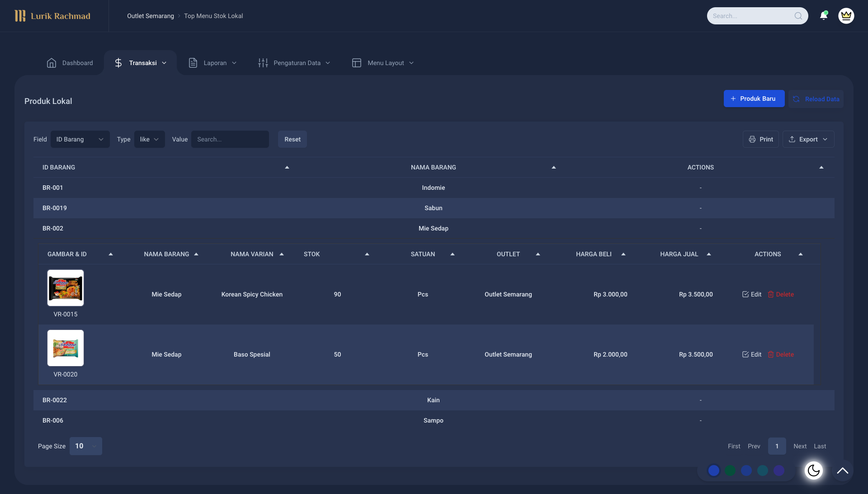The image size is (868, 494).
Task: Switch to the Dashboard tab
Action: 70,63
